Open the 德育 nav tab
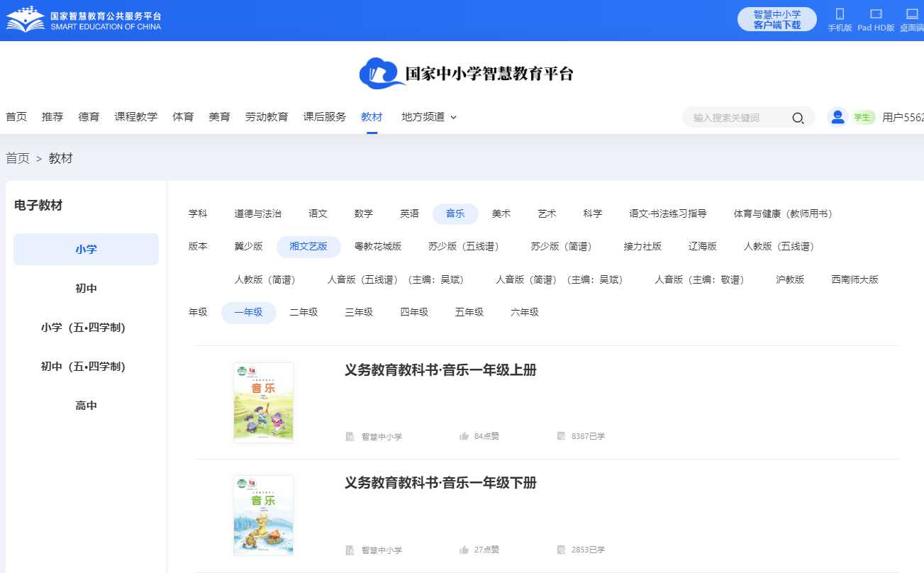Screen dimensions: 924x573 tap(89, 117)
